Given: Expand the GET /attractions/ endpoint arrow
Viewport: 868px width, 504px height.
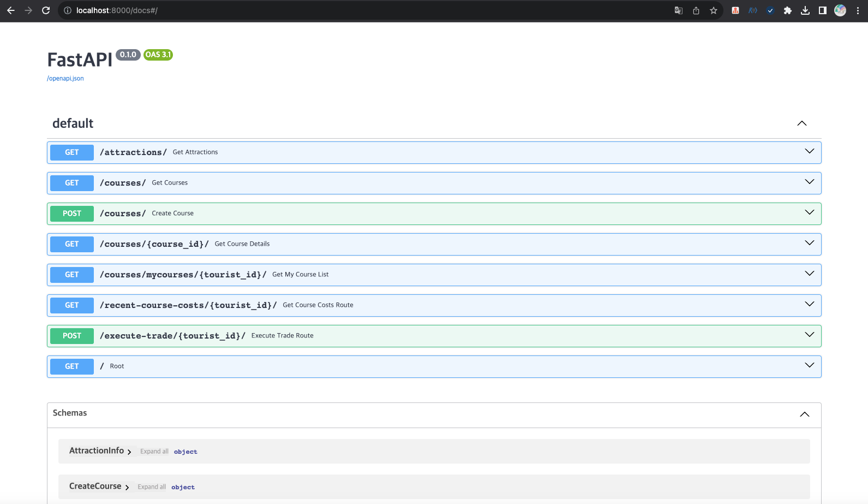Looking at the screenshot, I should (x=809, y=152).
